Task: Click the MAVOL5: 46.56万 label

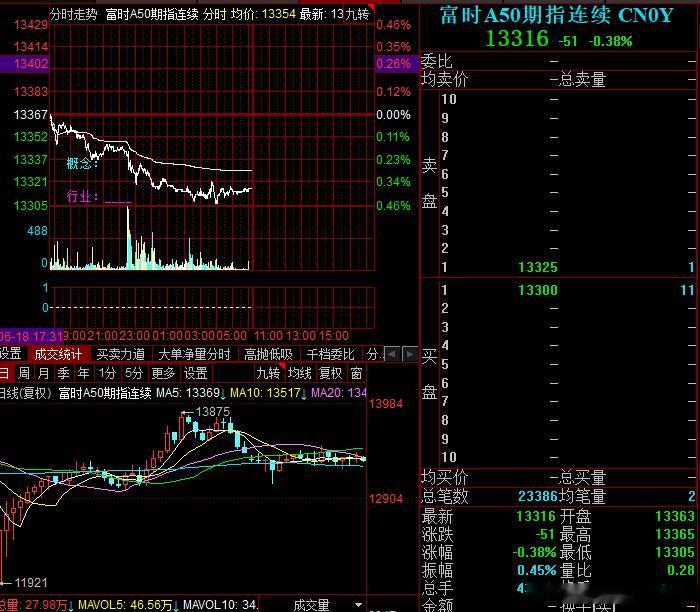Action: point(125,605)
